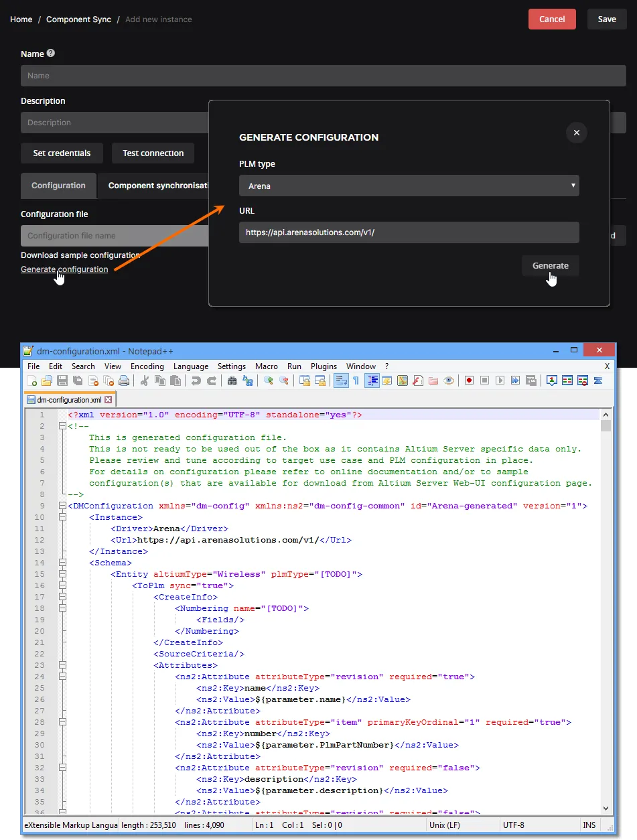Toggle Synchronize vertical scrolling icon

(305, 380)
